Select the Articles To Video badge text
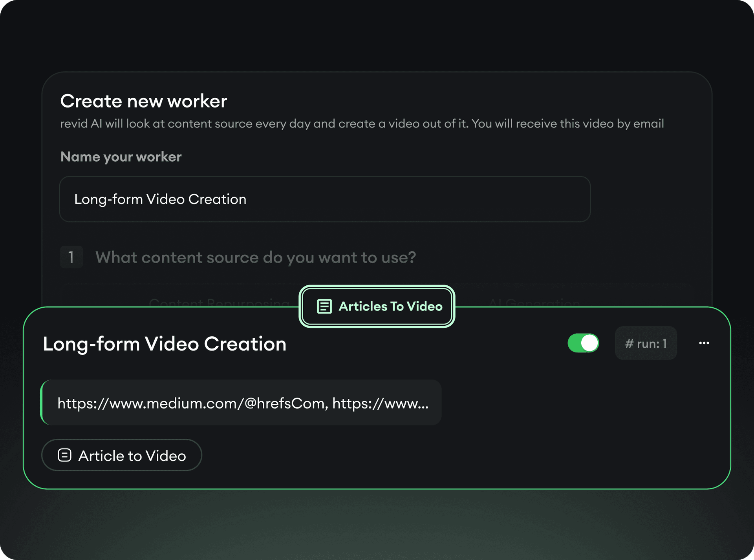Viewport: 754px width, 560px height. coord(390,306)
